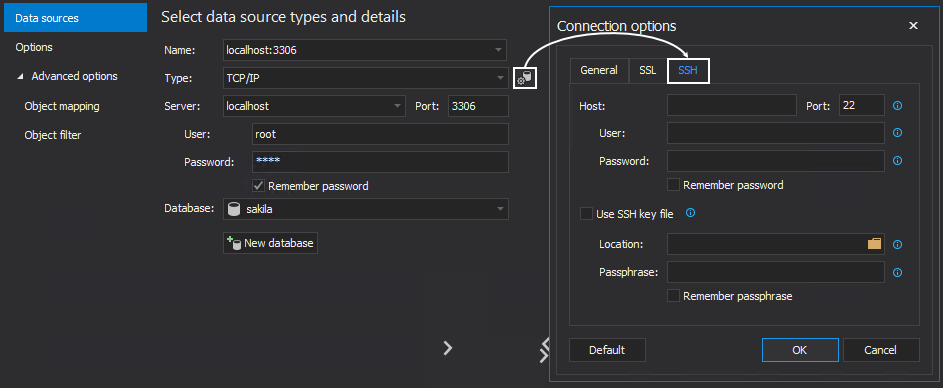The height and width of the screenshot is (388, 943).
Task: Confirm with the OK button
Action: pyautogui.click(x=800, y=350)
